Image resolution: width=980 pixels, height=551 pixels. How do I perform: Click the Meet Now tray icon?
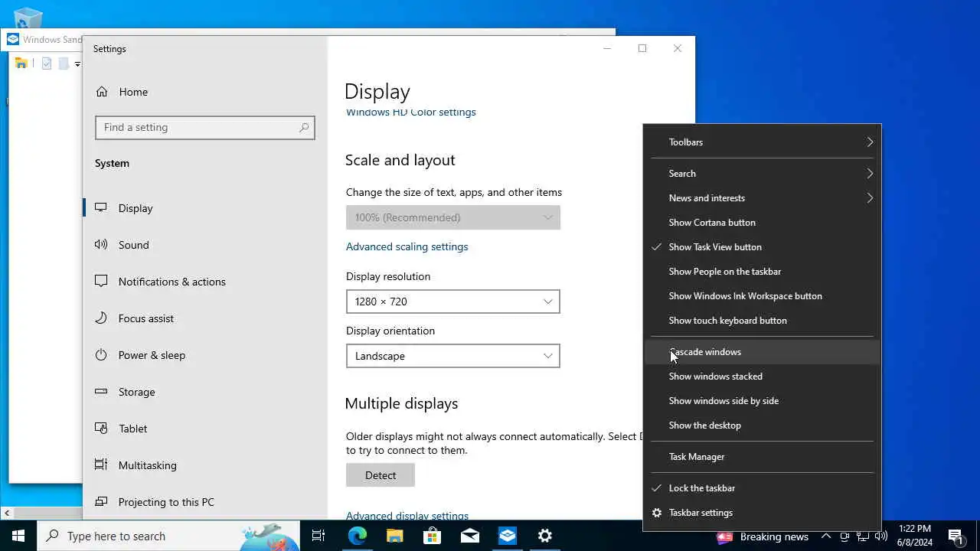tap(844, 536)
